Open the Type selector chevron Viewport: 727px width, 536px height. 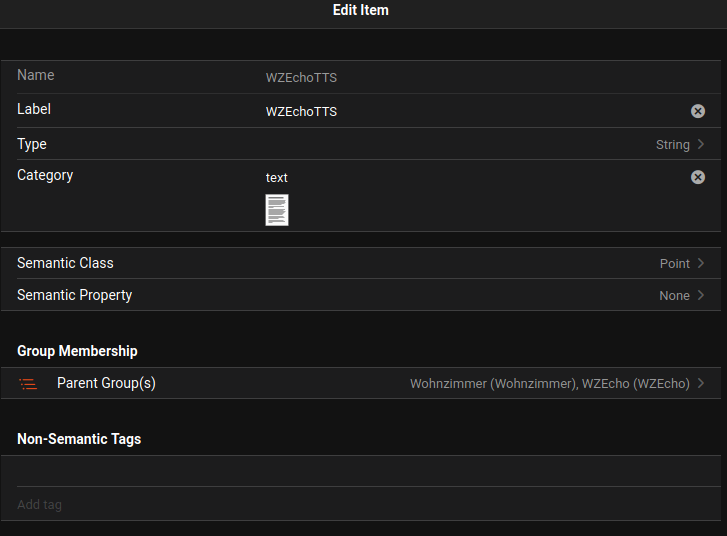(x=701, y=144)
